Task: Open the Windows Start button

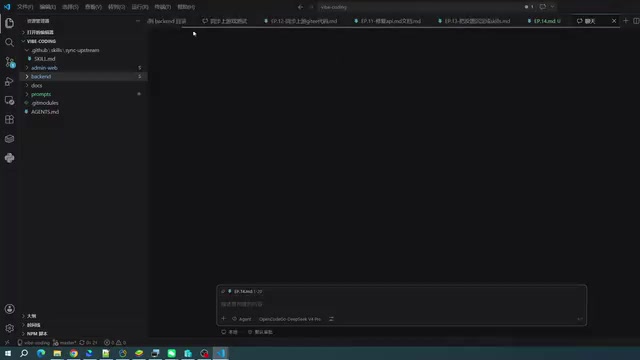Action: coord(8,353)
